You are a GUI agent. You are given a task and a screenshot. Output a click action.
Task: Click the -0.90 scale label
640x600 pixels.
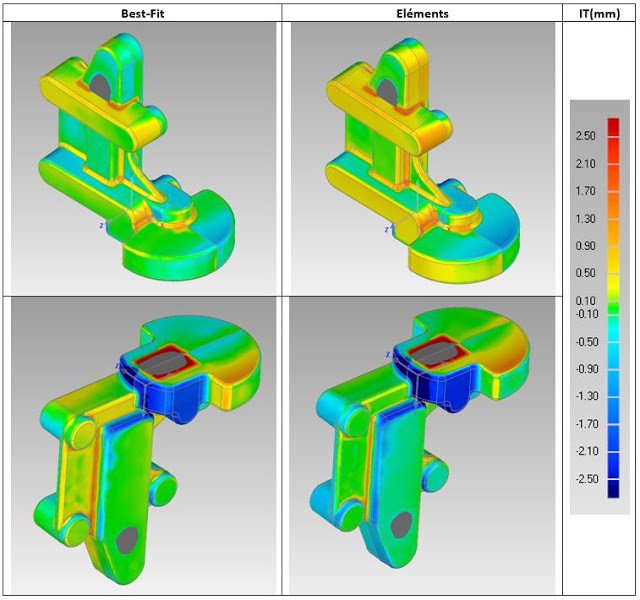click(587, 369)
